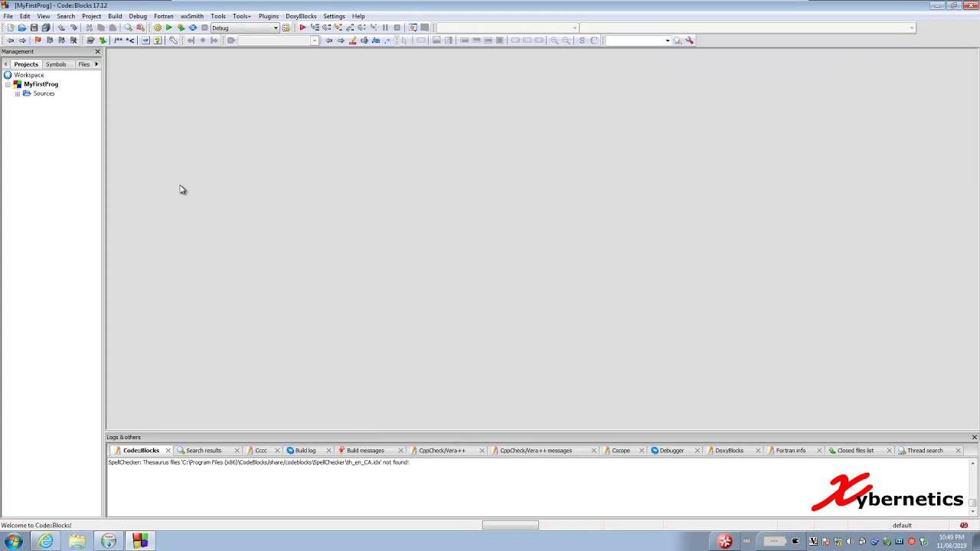980x551 pixels.
Task: Click SpellChecker thesaurus not found log message
Action: tap(258, 462)
